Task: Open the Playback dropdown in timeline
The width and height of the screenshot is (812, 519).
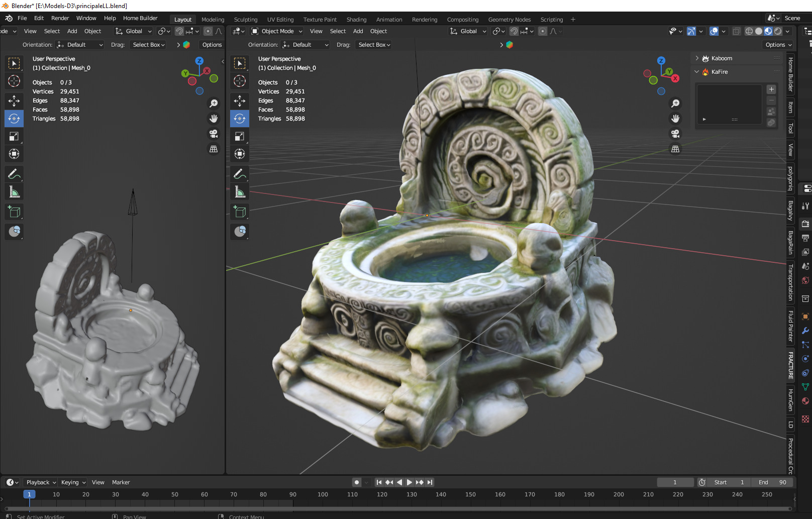Action: (x=40, y=482)
